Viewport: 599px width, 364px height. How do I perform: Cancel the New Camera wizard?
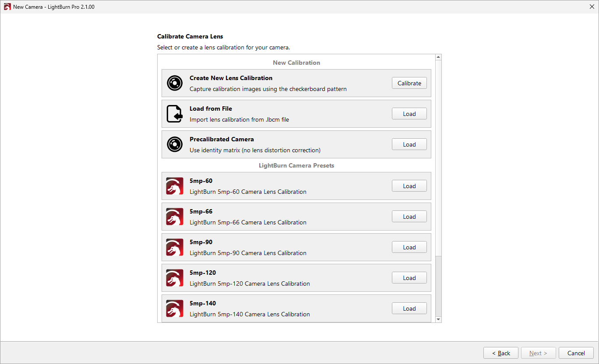[x=576, y=353]
